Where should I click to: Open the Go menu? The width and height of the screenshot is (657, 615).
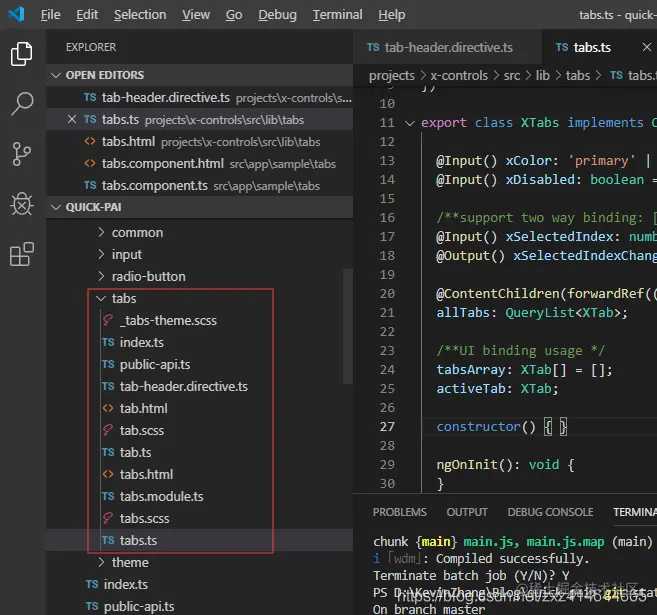pyautogui.click(x=234, y=15)
